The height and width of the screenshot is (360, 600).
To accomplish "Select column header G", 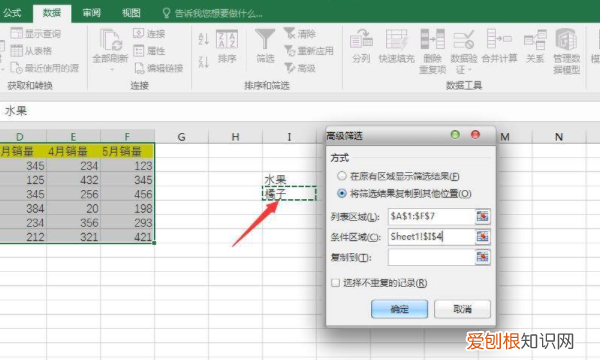I will click(x=181, y=137).
